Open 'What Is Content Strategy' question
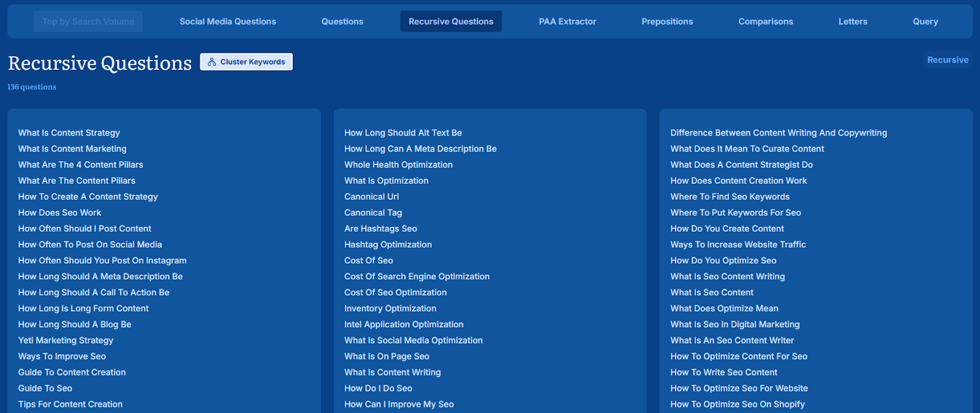 69,133
